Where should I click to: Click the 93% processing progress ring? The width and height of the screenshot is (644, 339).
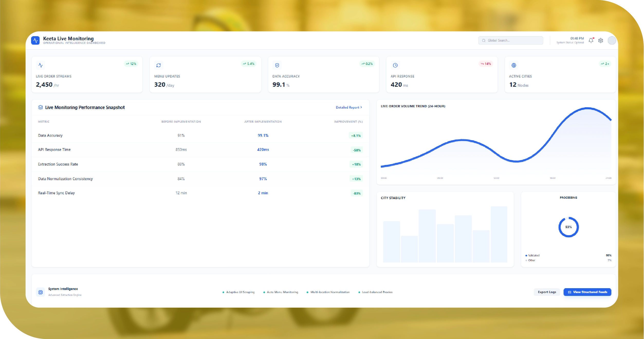point(568,227)
